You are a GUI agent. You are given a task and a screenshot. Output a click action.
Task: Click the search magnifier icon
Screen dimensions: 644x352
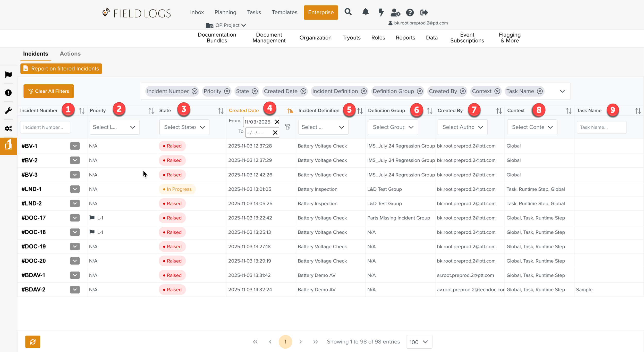(x=348, y=12)
